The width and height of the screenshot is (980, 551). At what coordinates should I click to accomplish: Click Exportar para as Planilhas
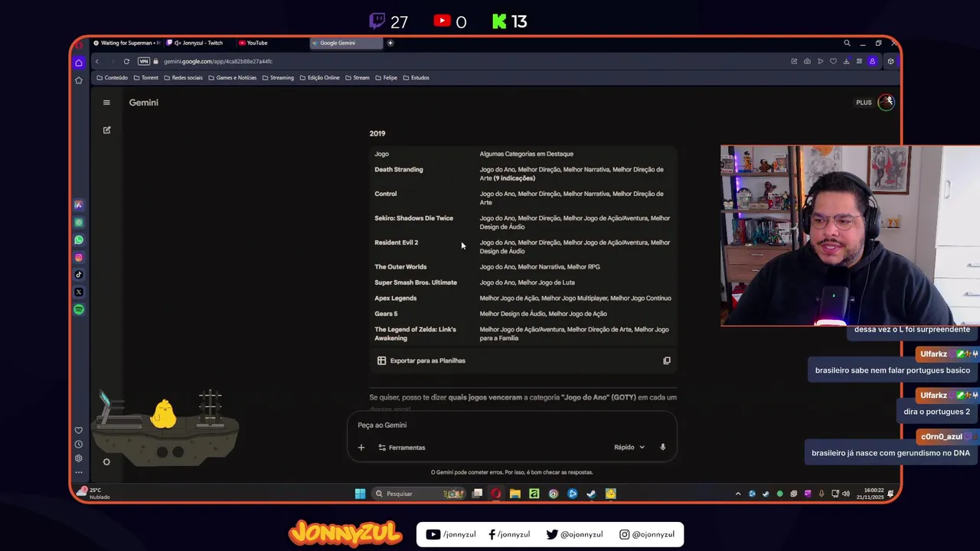click(x=421, y=360)
